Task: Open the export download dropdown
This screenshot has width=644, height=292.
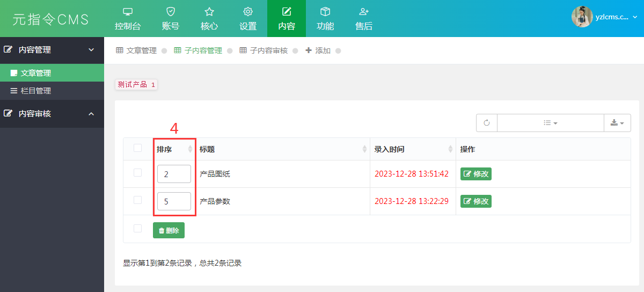Action: click(x=617, y=123)
